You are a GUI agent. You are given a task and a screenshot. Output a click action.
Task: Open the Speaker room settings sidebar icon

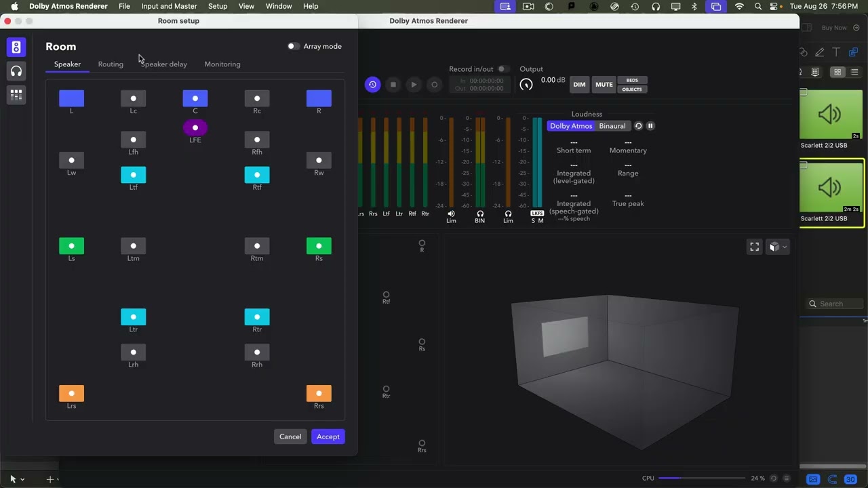point(16,47)
